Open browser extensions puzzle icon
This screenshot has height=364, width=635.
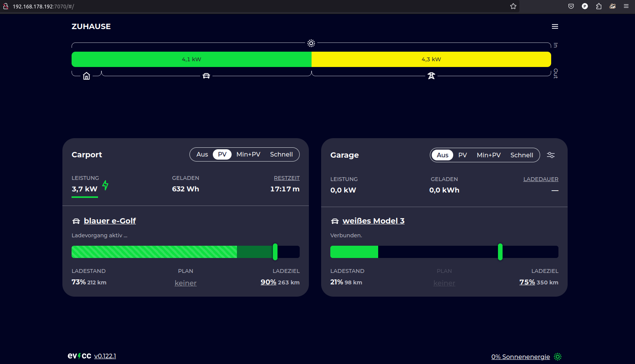(599, 6)
